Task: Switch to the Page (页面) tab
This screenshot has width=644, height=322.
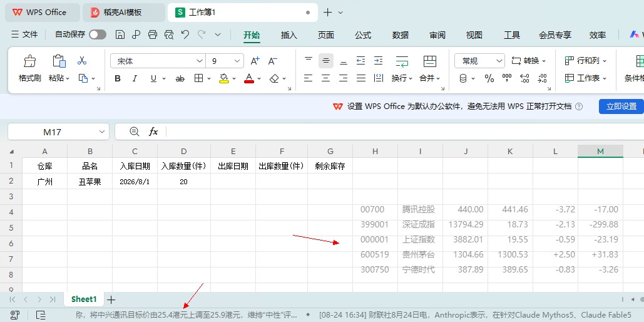Action: coord(325,35)
